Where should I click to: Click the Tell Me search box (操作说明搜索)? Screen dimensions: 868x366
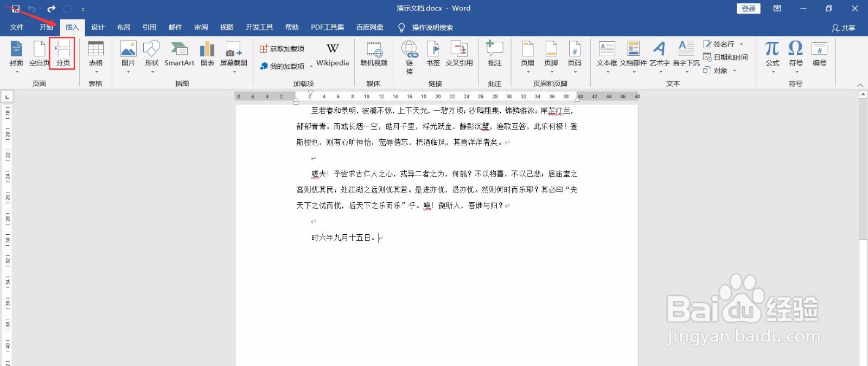426,27
